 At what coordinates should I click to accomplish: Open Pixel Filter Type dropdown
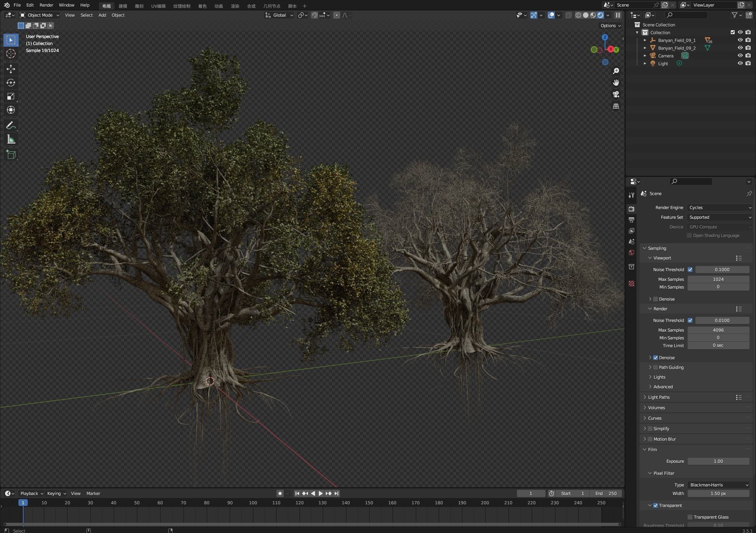pyautogui.click(x=718, y=485)
